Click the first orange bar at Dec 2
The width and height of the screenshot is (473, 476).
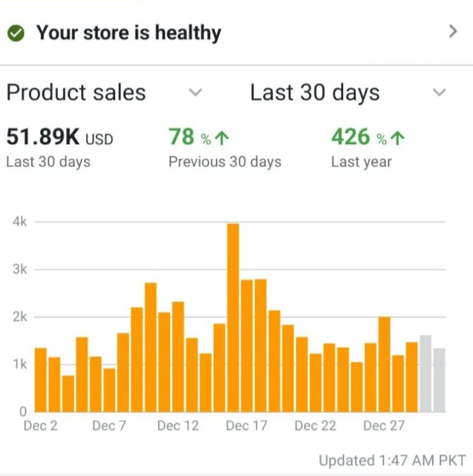pos(40,379)
